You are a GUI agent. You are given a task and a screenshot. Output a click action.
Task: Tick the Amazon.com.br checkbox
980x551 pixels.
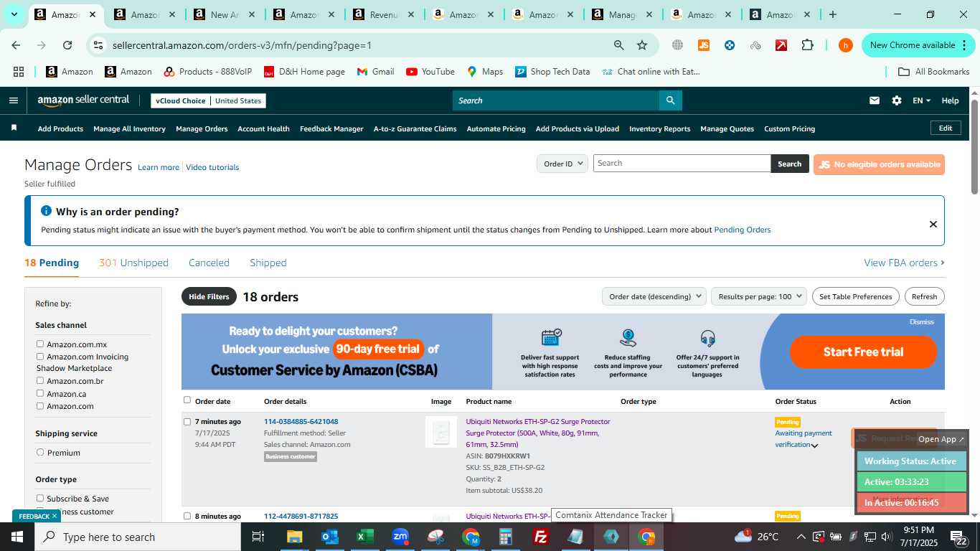click(x=40, y=381)
